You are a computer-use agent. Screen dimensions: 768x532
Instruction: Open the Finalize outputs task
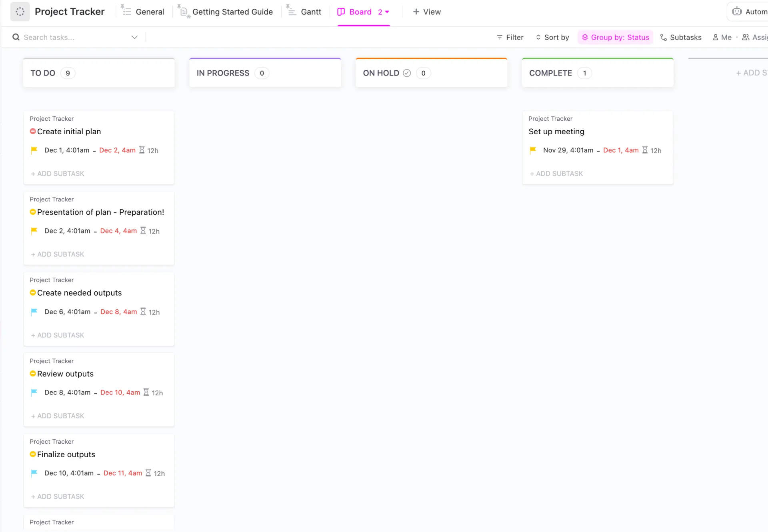66,454
